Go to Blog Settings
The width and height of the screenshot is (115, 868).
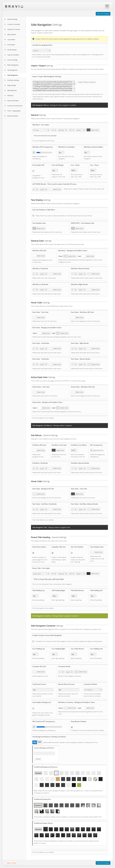click(x=11, y=85)
